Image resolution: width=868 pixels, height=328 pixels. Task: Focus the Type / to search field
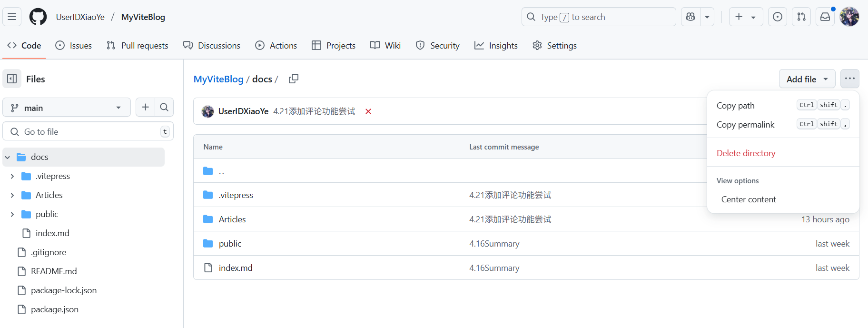[599, 17]
